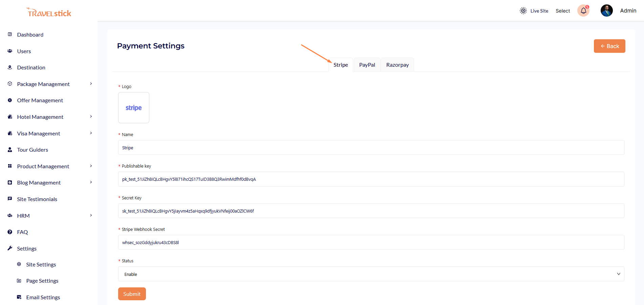Switch to the Razorpay tab
Image resolution: width=644 pixels, height=305 pixels.
point(398,65)
